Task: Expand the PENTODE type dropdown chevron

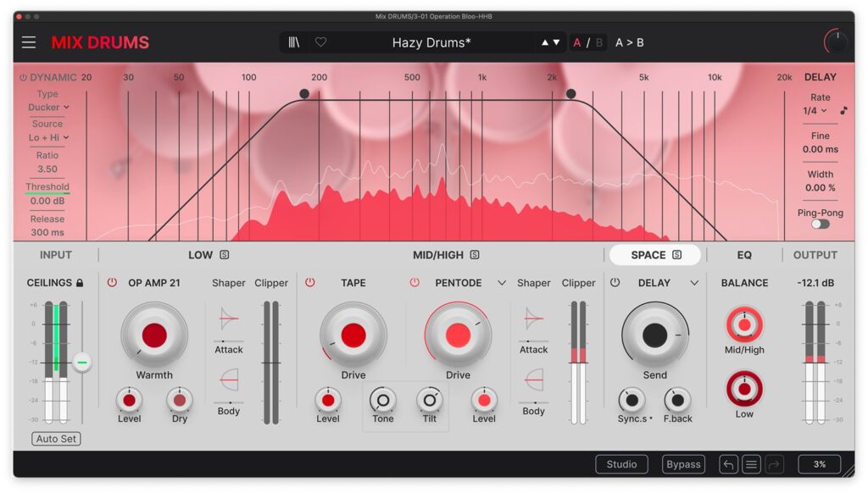Action: 502,283
